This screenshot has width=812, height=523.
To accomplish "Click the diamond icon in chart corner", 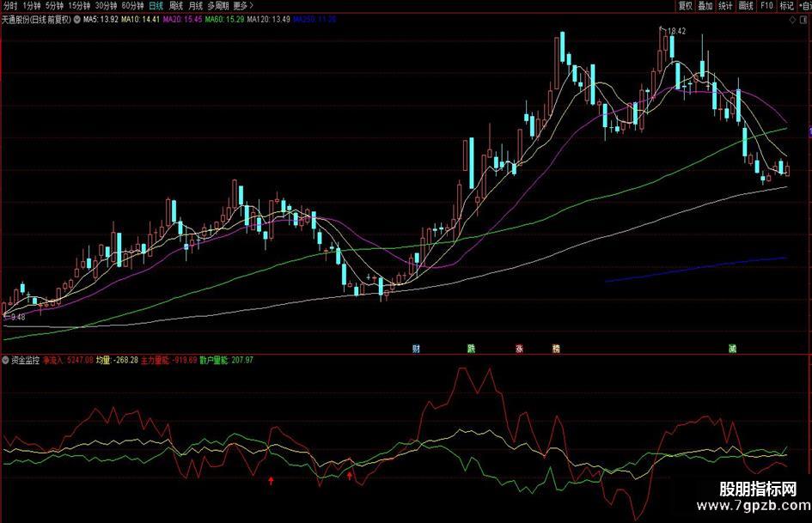I will [x=792, y=21].
